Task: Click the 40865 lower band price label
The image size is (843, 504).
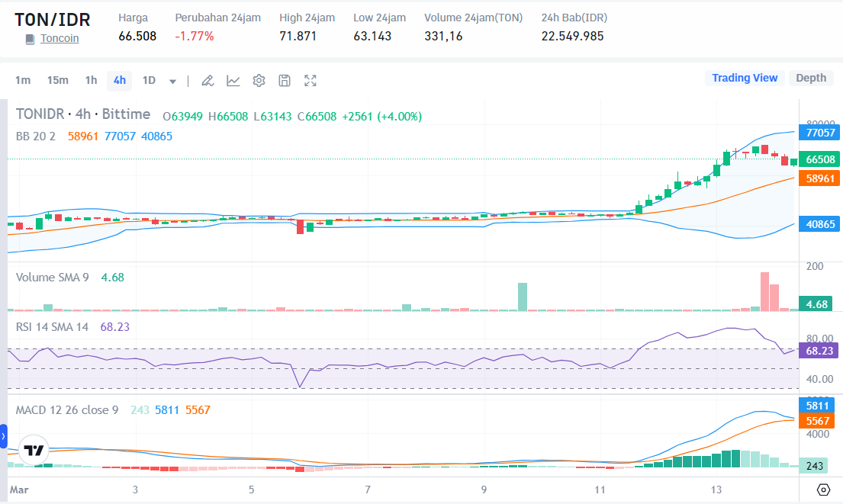Action: click(x=819, y=225)
